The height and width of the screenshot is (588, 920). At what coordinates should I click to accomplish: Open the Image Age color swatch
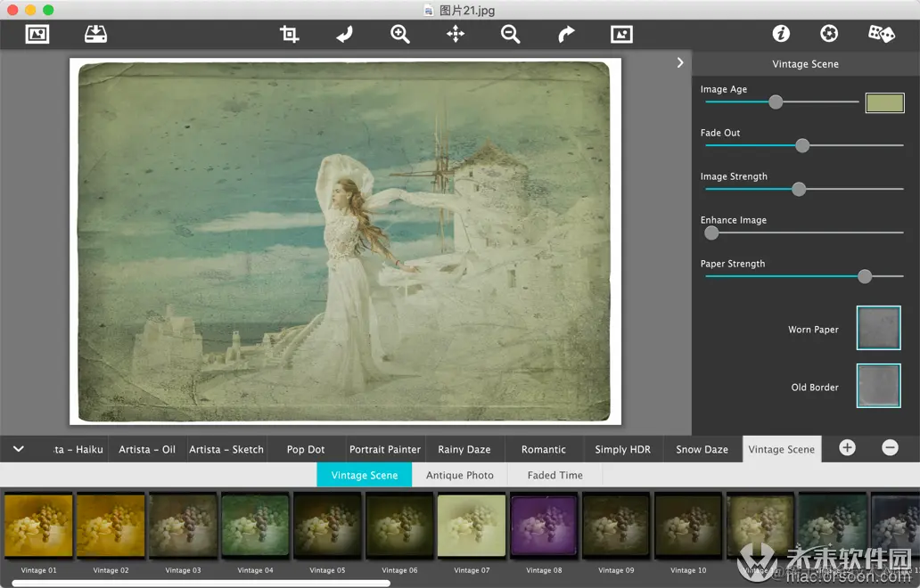pyautogui.click(x=885, y=102)
